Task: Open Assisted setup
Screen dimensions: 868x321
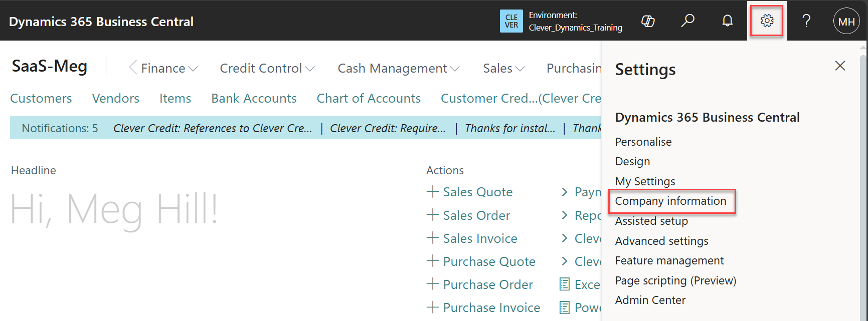Action: pyautogui.click(x=651, y=221)
